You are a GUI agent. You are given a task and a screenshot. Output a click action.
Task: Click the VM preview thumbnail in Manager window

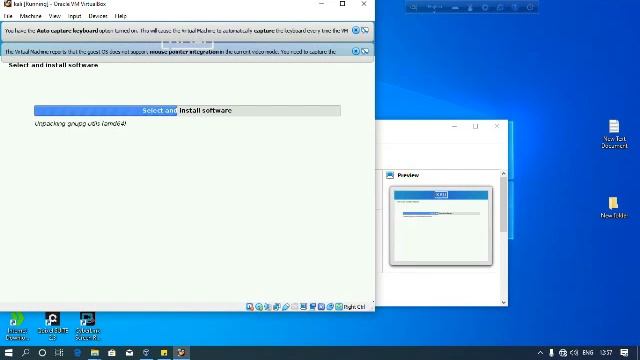[x=441, y=226]
